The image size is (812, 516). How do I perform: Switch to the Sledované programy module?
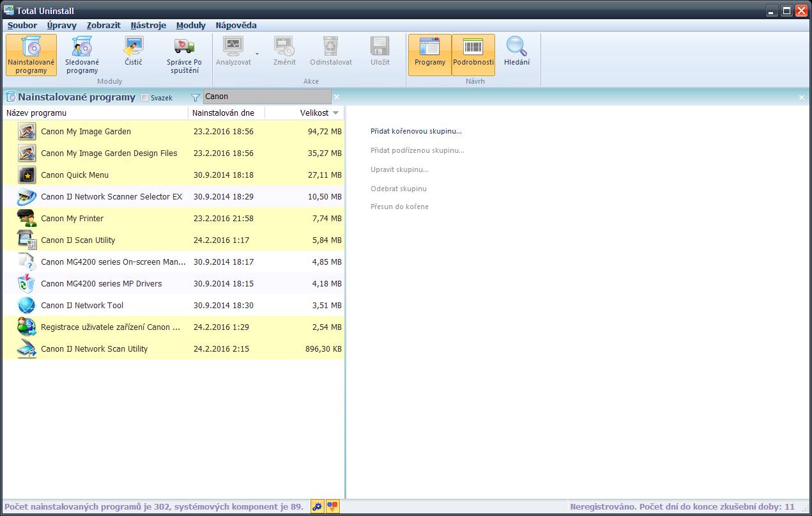(82, 55)
